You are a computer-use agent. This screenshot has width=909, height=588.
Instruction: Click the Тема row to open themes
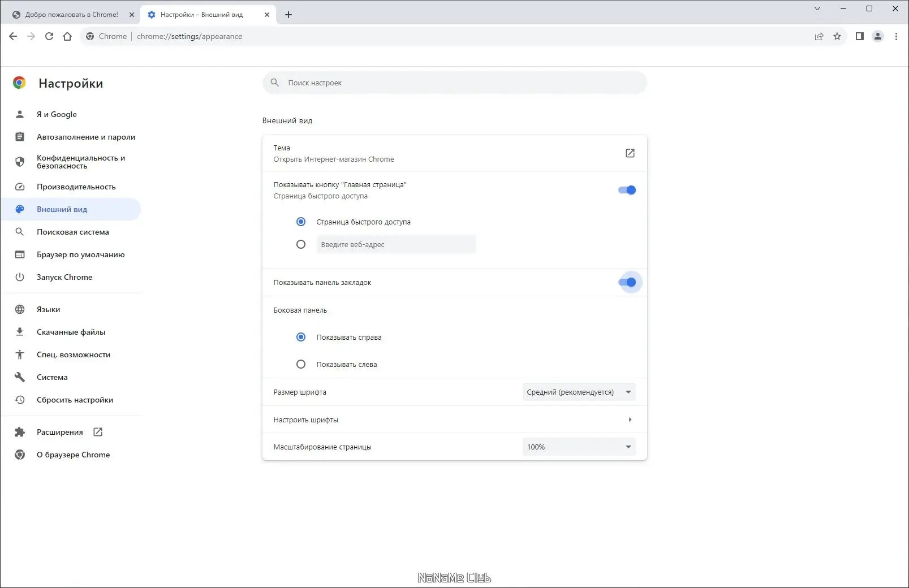[x=454, y=153]
